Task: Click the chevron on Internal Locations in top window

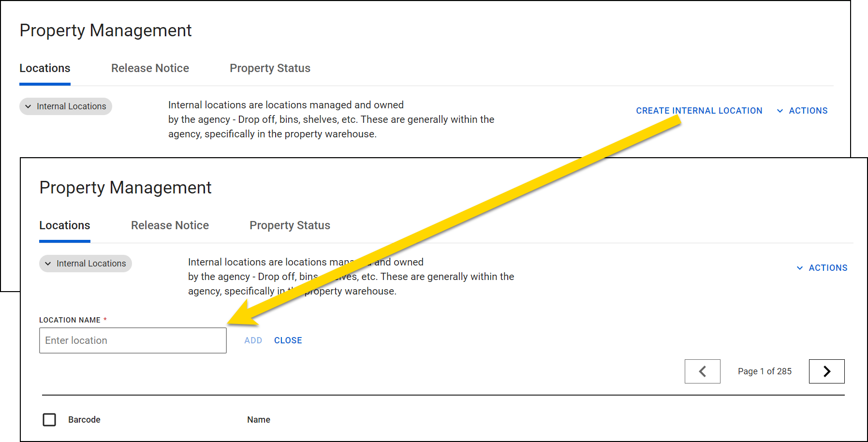Action: click(x=28, y=106)
